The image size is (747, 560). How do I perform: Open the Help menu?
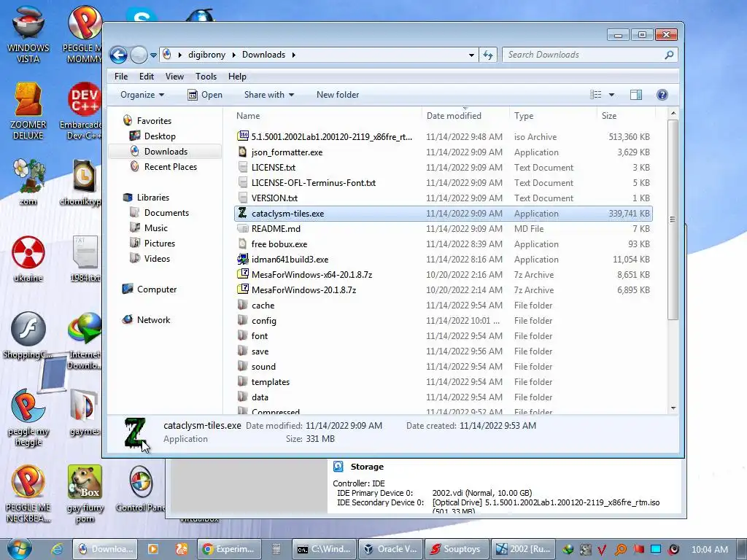tap(237, 76)
